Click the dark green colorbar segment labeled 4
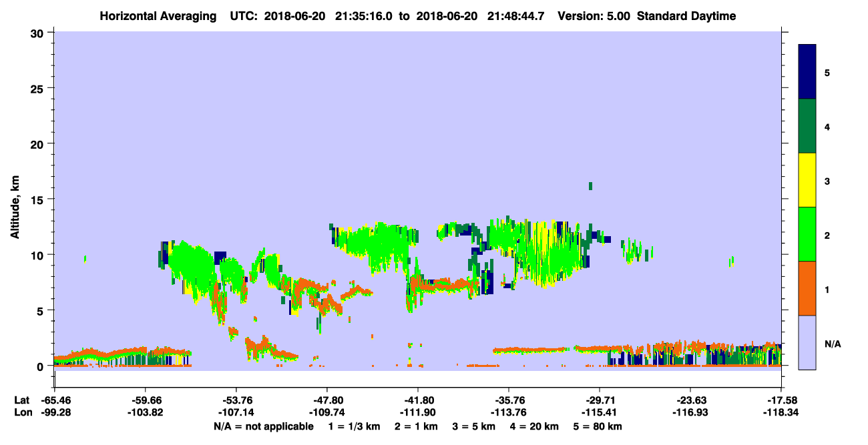Viewport: 868px width, 445px height. pyautogui.click(x=807, y=126)
